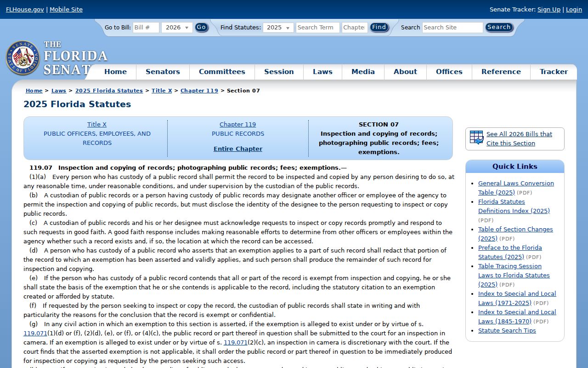The height and width of the screenshot is (368, 588).
Task: Click the site Search button
Action: coord(499,27)
